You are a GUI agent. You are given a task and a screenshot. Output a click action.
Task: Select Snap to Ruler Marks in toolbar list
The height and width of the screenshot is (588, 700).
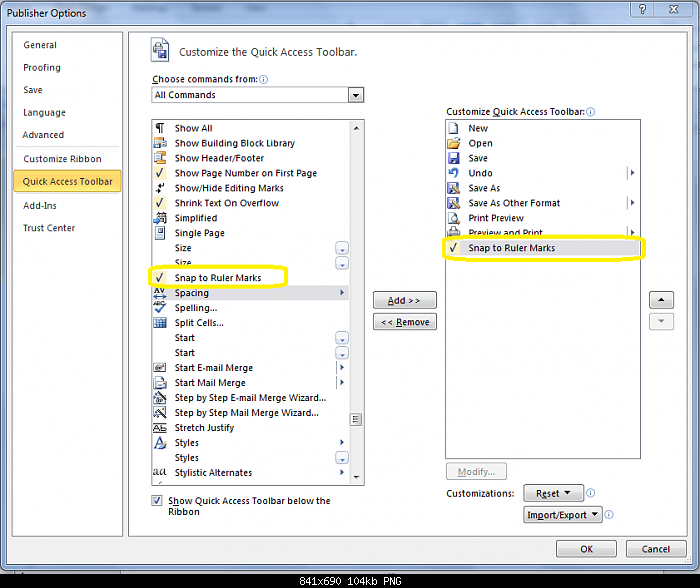(542, 248)
